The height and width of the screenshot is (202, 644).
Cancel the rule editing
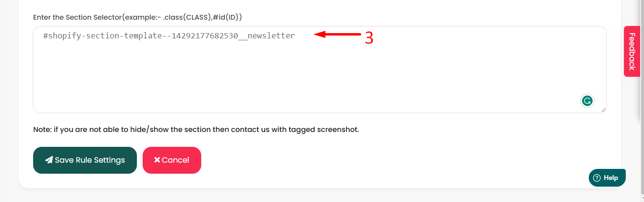coord(172,160)
